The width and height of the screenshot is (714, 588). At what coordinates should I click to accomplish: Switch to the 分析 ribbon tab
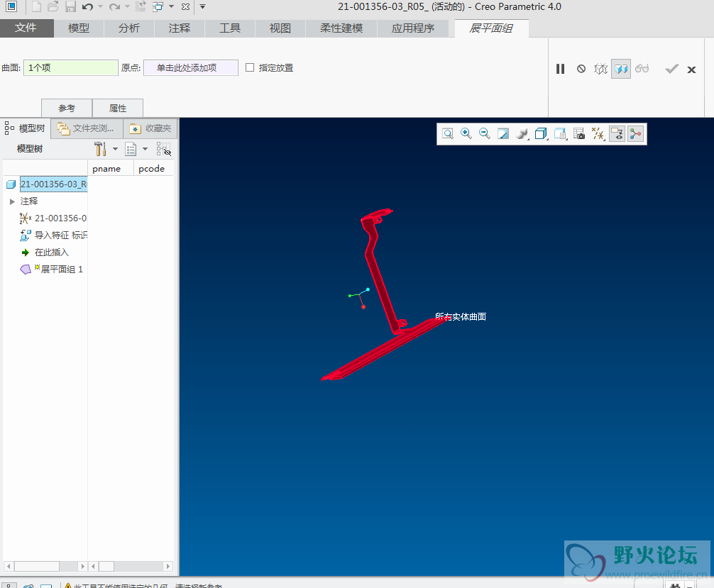129,28
